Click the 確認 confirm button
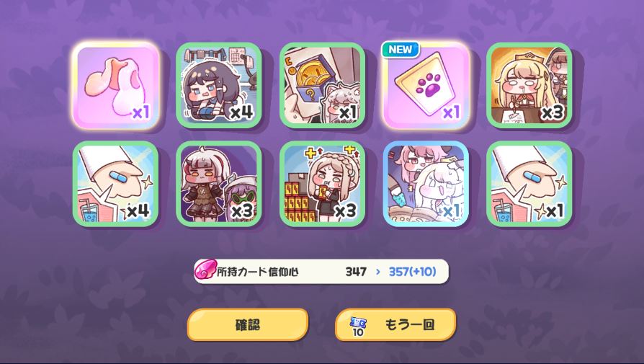Image resolution: width=644 pixels, height=364 pixels. [248, 324]
